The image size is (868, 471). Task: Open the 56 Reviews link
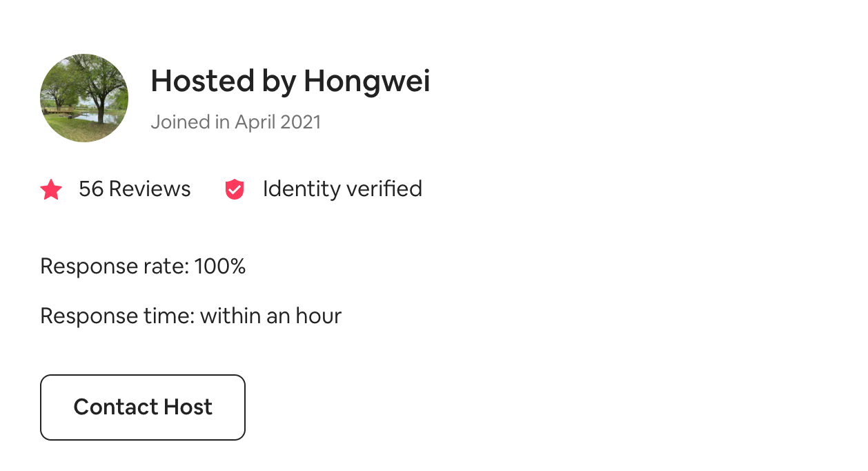point(135,189)
